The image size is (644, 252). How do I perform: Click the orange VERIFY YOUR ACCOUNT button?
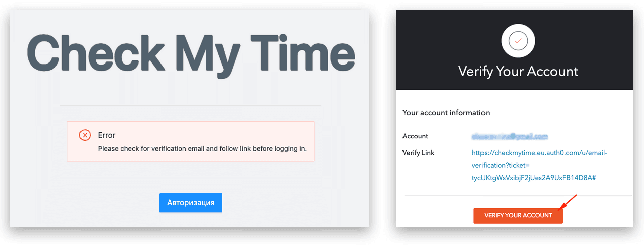point(518,215)
